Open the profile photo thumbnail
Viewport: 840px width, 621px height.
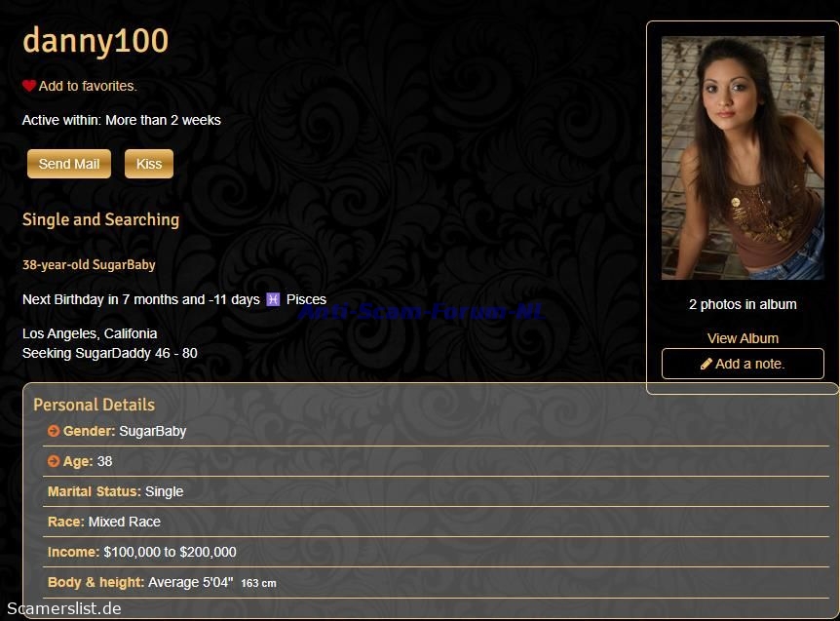pos(743,158)
